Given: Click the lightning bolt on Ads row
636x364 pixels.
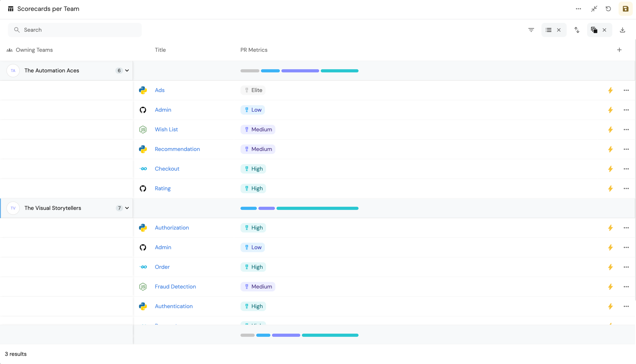Looking at the screenshot, I should pos(610,90).
